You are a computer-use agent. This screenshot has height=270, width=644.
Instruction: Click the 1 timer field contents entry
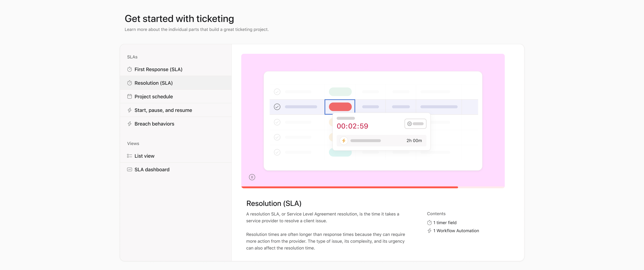pos(444,223)
